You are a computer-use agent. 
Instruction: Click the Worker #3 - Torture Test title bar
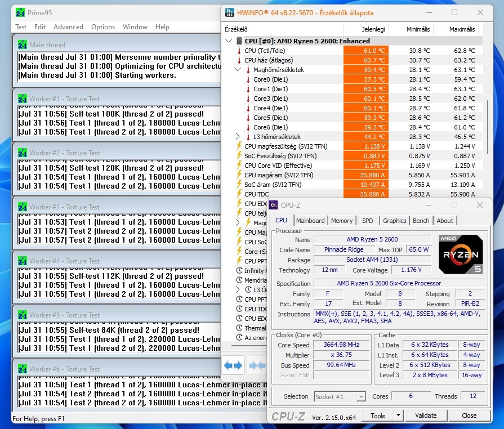[x=117, y=207]
